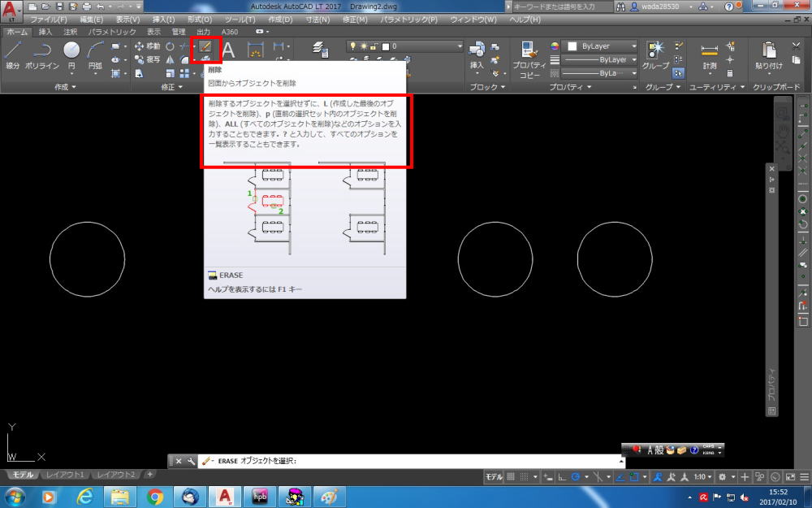Click the A application menu button
The image size is (812, 508).
coord(11,11)
